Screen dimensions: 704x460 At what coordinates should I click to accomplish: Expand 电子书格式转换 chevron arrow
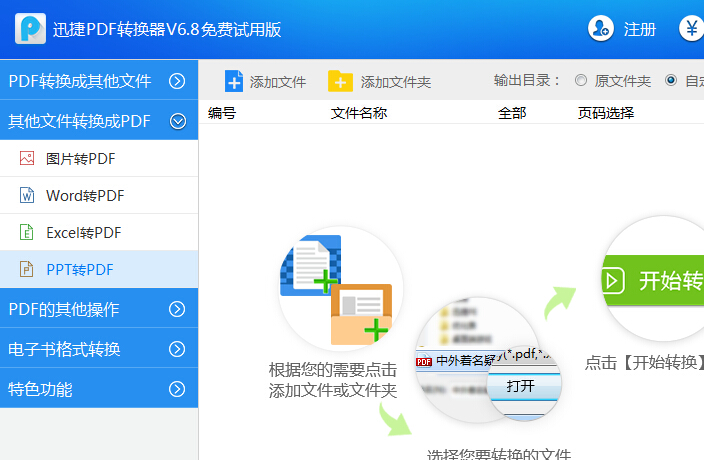click(177, 349)
